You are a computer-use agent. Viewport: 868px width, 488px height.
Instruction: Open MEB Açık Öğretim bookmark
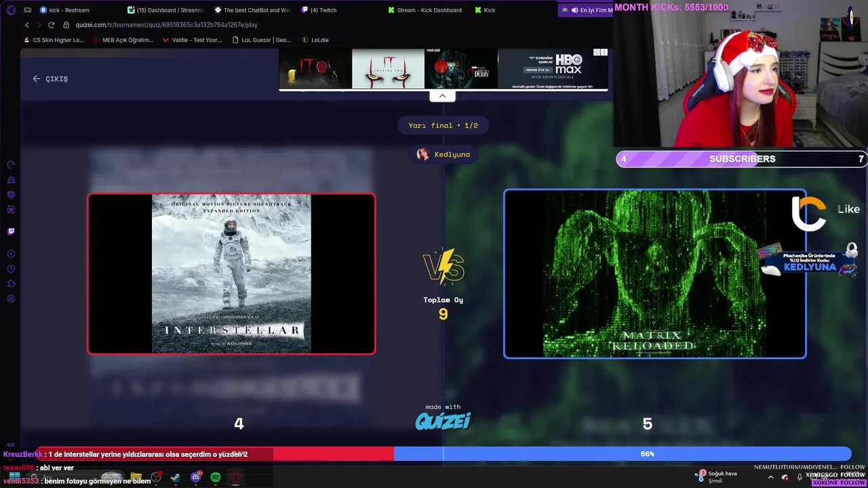pos(123,40)
